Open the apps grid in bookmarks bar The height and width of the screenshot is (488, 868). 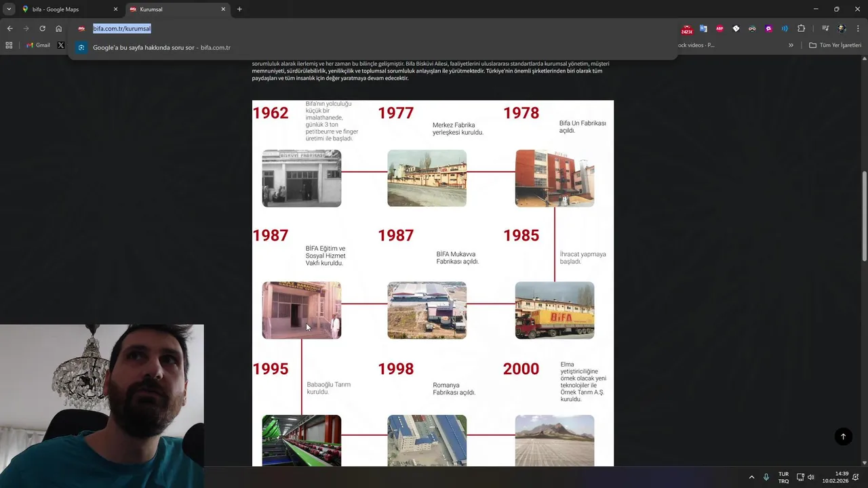click(x=9, y=45)
